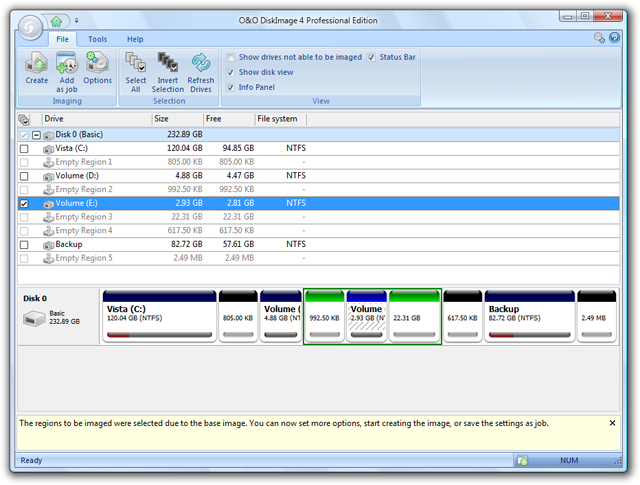Sort by the File system column header
640x485 pixels.
[x=281, y=119]
